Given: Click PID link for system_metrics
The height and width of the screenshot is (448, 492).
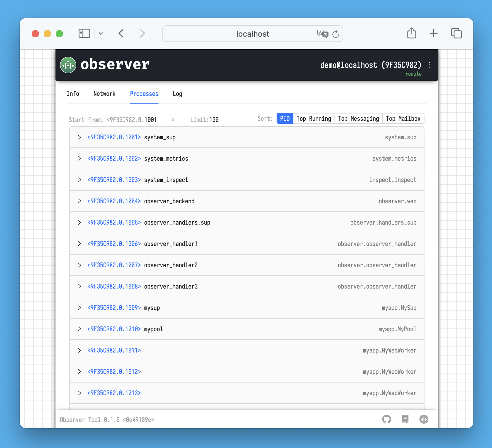Looking at the screenshot, I should click(114, 159).
